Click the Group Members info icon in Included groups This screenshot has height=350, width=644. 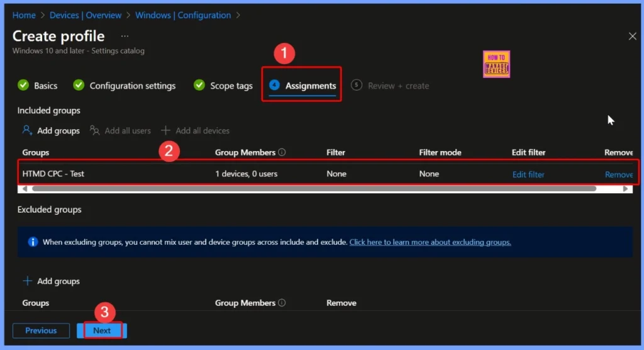click(282, 152)
